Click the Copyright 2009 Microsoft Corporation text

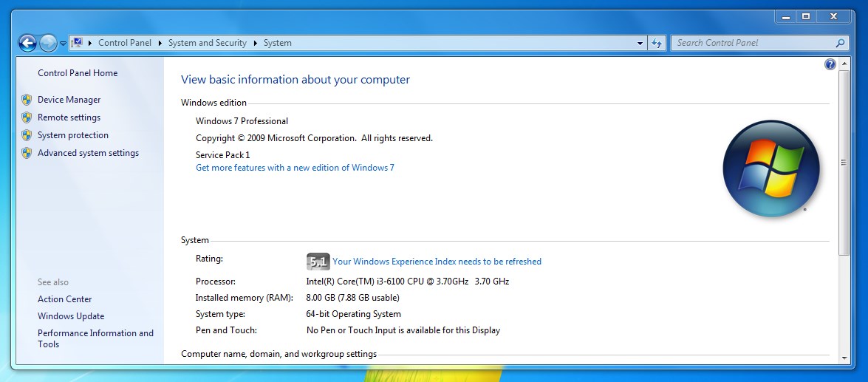(315, 138)
